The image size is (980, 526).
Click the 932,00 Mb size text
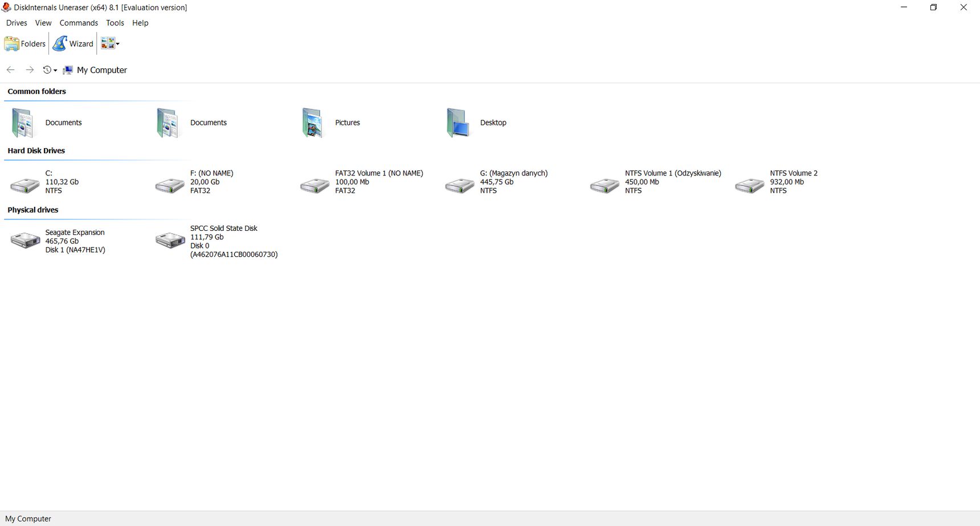787,182
